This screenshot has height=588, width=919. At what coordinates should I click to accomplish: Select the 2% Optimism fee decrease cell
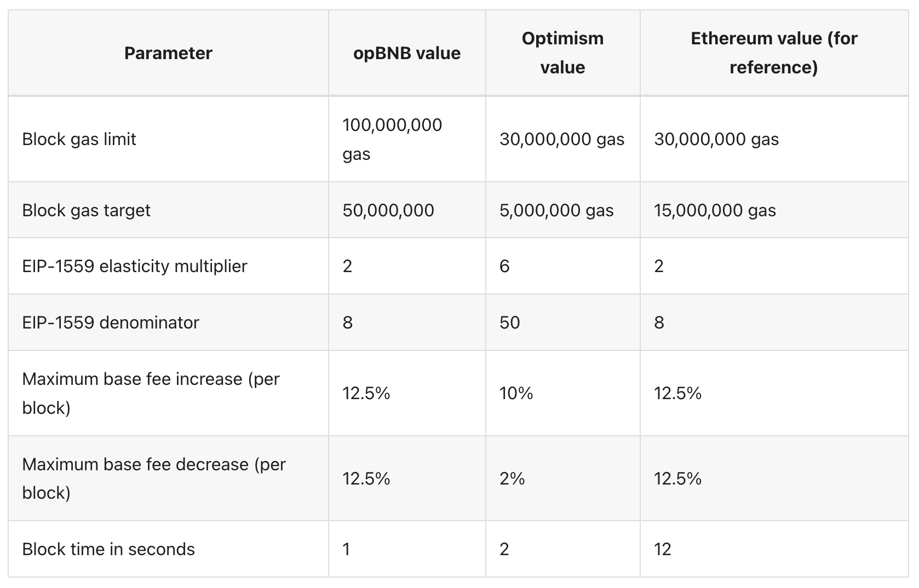tap(512, 479)
